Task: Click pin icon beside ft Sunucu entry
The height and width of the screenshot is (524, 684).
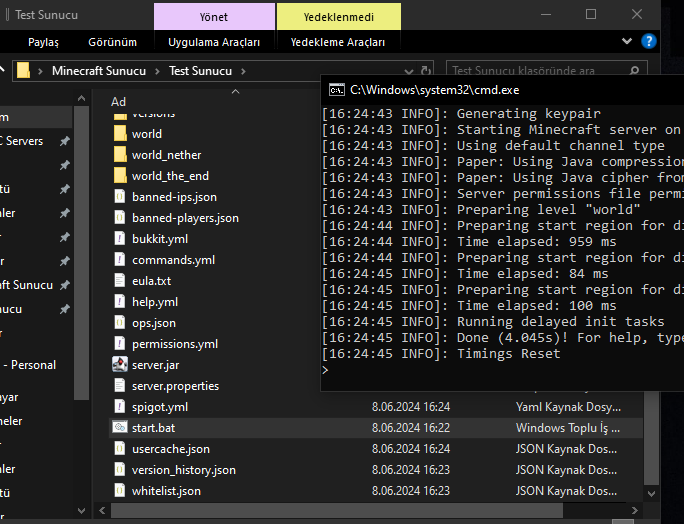Action: pos(65,285)
